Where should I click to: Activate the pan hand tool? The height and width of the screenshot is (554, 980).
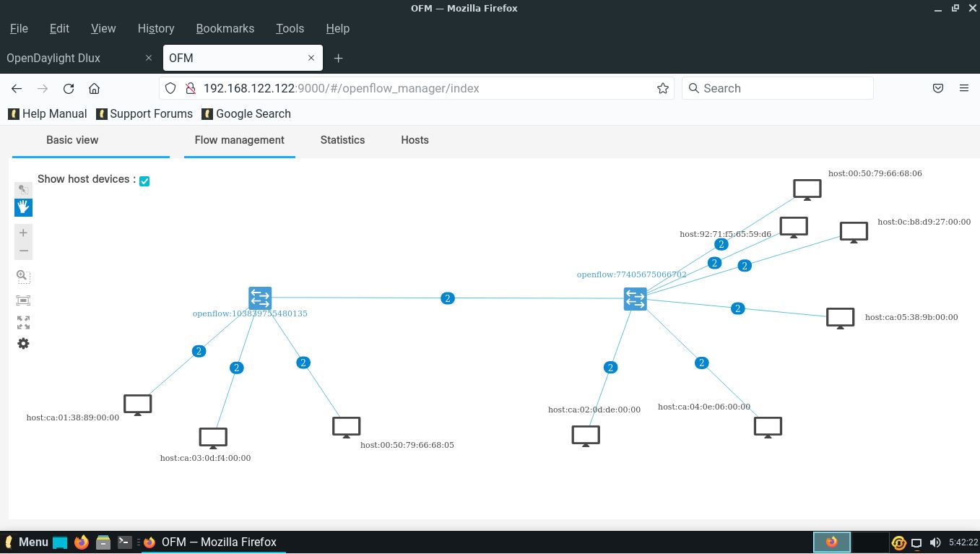point(23,207)
